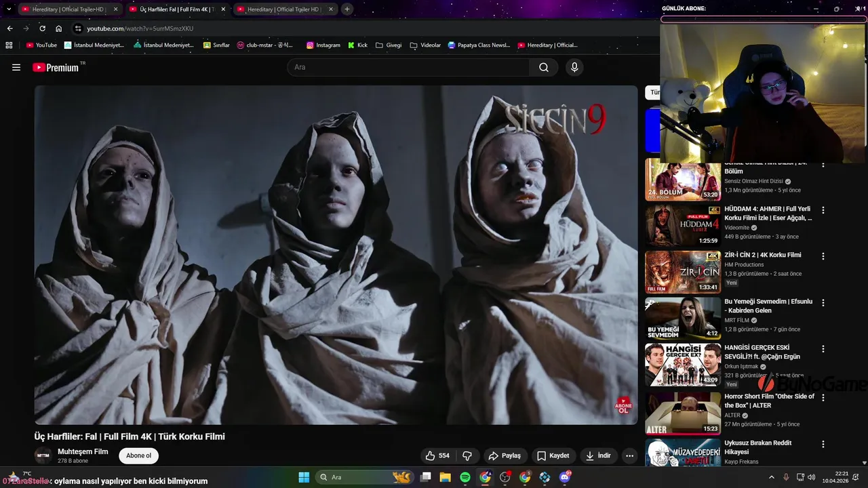The height and width of the screenshot is (488, 868).
Task: Like the video with thumbs up
Action: point(437,455)
